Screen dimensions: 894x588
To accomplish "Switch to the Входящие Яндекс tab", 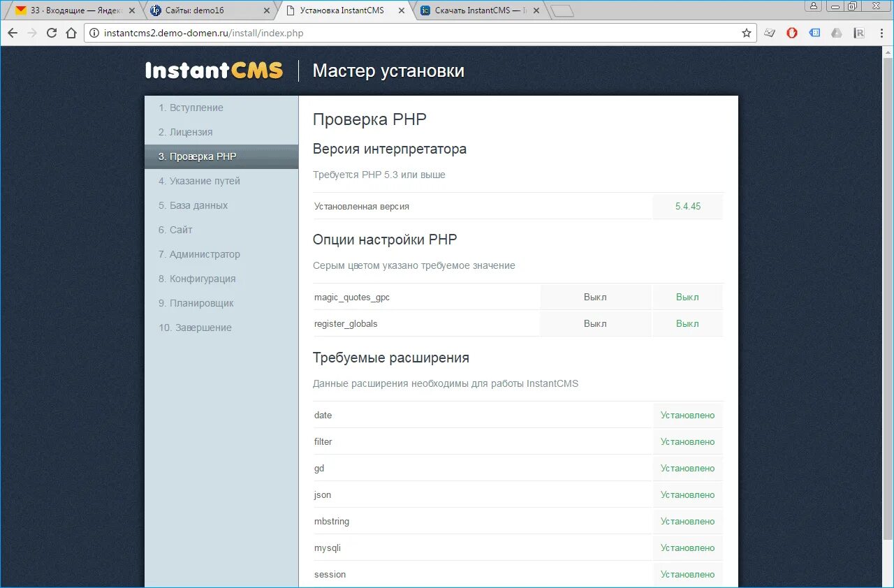I will click(76, 10).
